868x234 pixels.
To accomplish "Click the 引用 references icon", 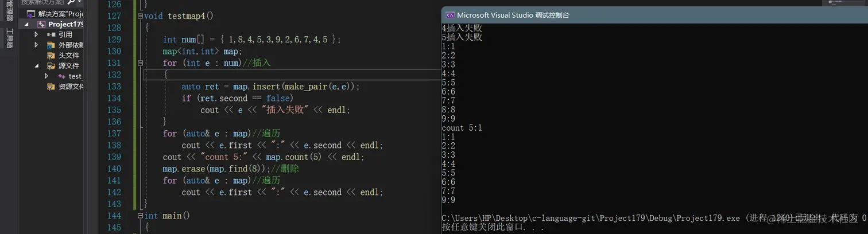I will (51, 34).
